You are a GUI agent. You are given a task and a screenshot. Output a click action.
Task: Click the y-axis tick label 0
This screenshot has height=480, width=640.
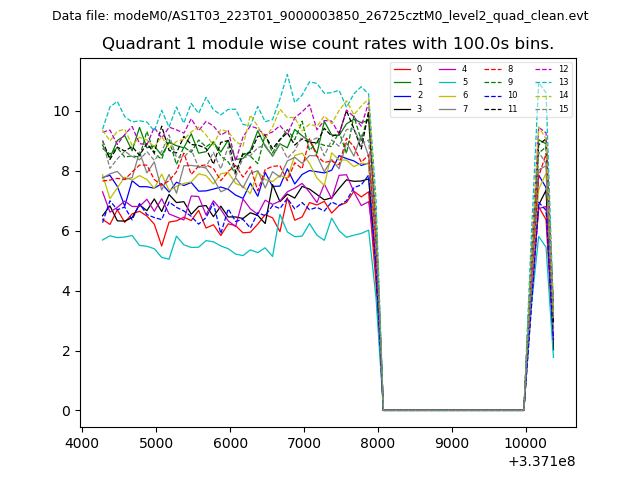(x=66, y=411)
